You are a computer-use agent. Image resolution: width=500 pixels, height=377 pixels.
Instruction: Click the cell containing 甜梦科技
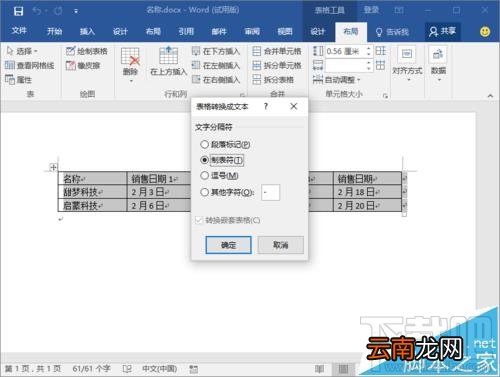(93, 192)
